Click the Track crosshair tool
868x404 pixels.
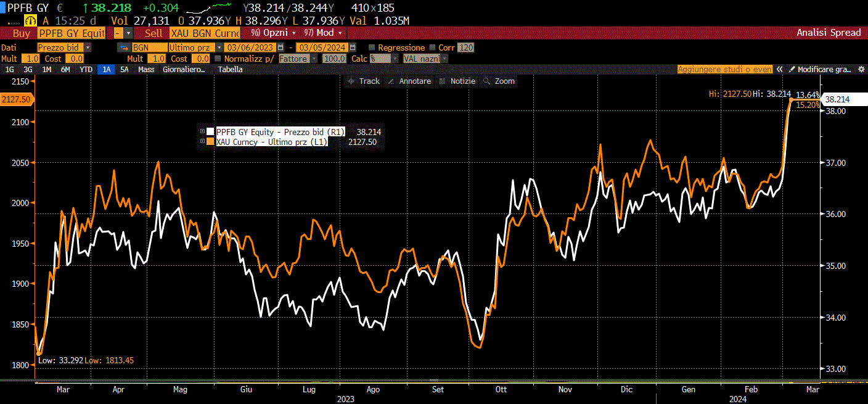coord(364,81)
